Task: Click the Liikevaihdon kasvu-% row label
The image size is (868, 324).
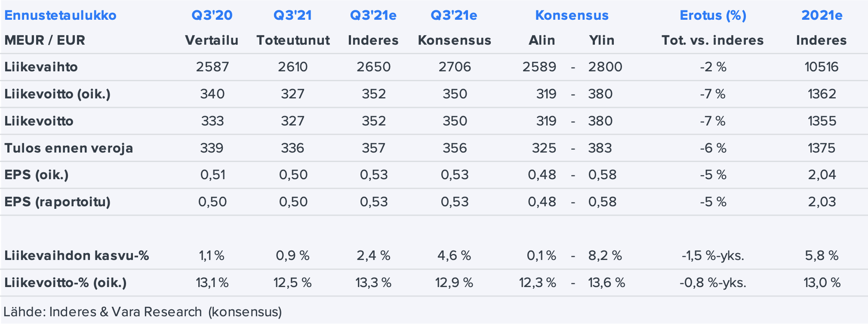Action: [x=77, y=256]
